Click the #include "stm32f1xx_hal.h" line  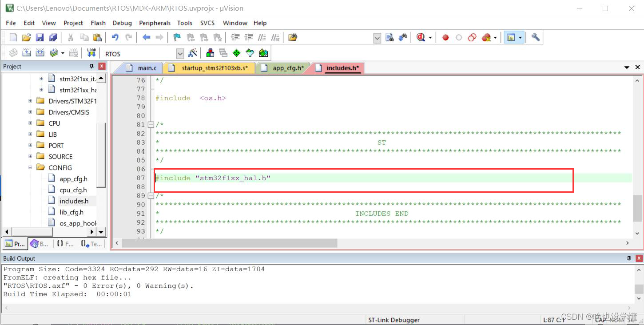coord(213,178)
